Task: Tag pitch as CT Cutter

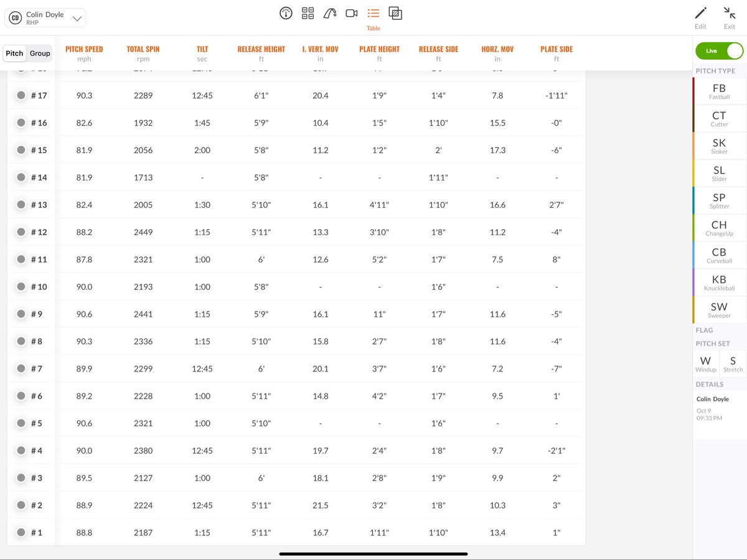Action: tap(719, 118)
